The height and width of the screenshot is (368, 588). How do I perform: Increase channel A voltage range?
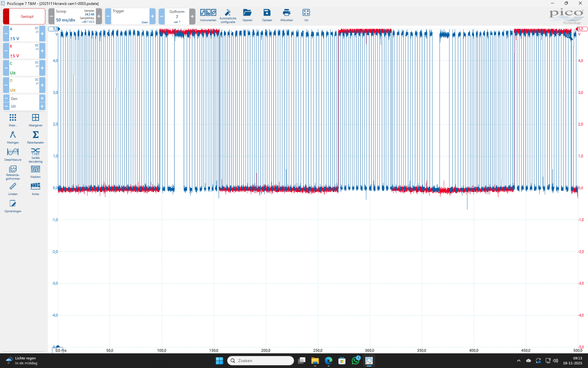click(42, 33)
